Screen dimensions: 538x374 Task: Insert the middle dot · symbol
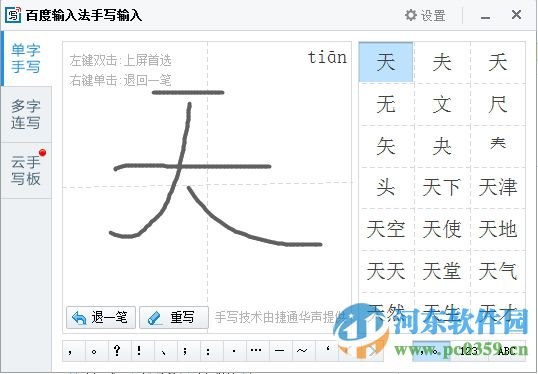[235, 351]
